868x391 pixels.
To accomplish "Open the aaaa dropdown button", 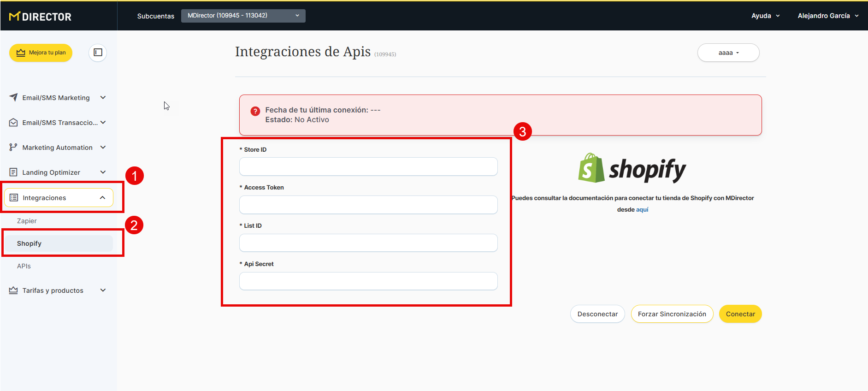I will pos(728,53).
